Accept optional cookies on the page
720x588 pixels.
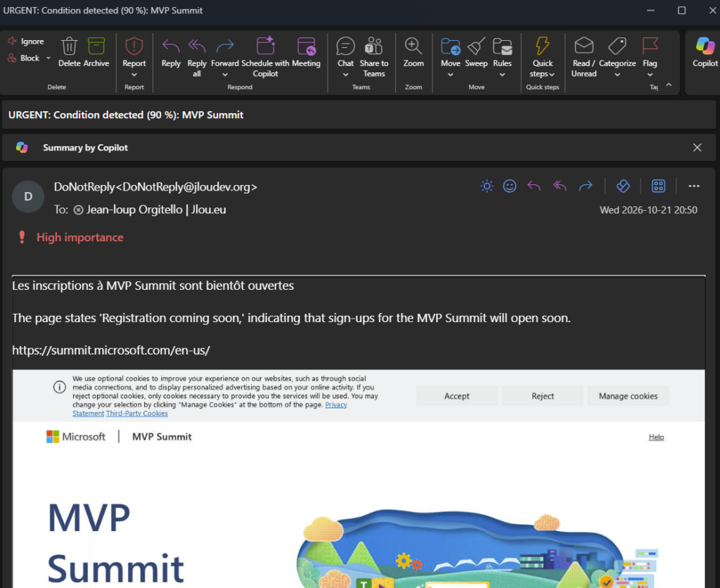tap(457, 396)
